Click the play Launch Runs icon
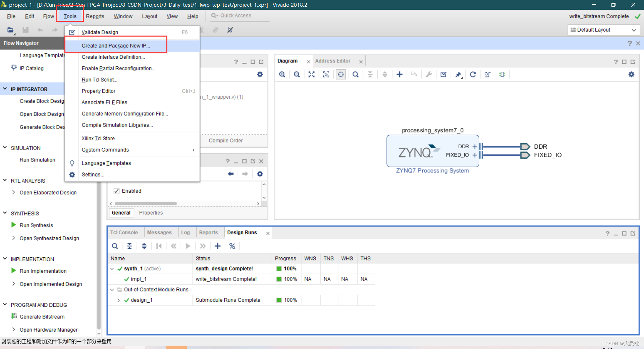644x349 pixels. click(188, 246)
